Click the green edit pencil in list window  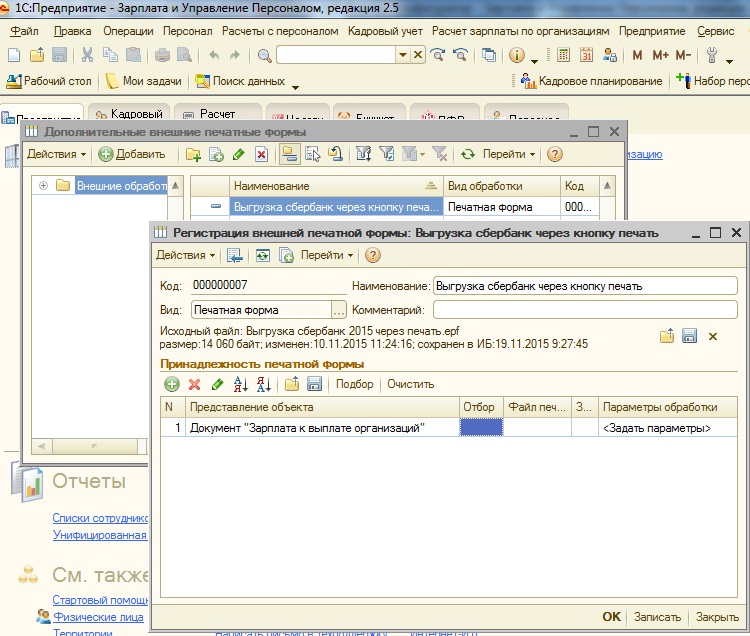(239, 154)
